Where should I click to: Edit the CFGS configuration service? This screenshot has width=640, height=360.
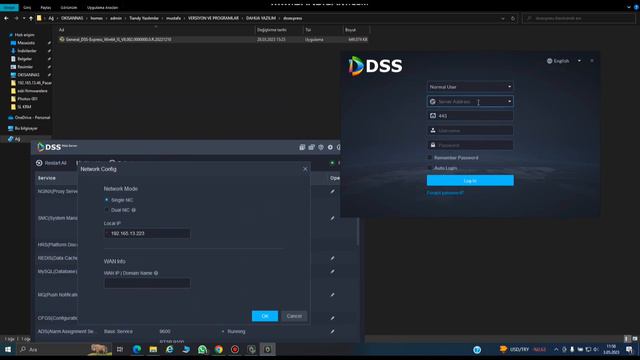pyautogui.click(x=333, y=318)
